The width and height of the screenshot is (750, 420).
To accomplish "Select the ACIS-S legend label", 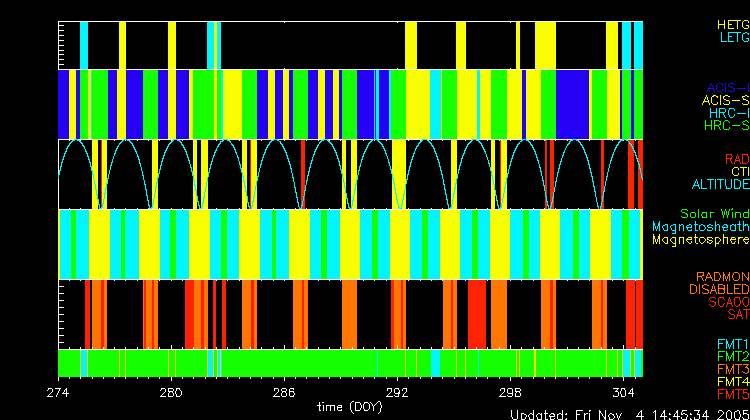I will click(725, 100).
